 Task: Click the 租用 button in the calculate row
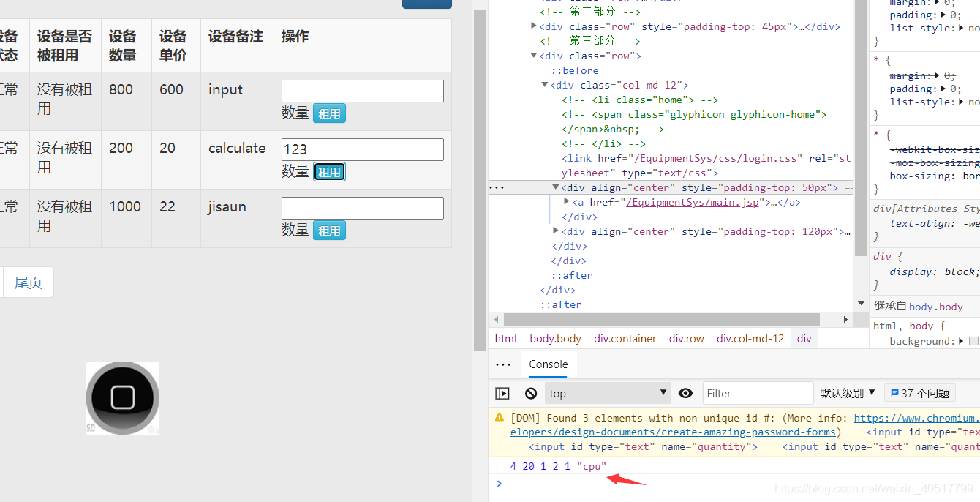coord(329,172)
